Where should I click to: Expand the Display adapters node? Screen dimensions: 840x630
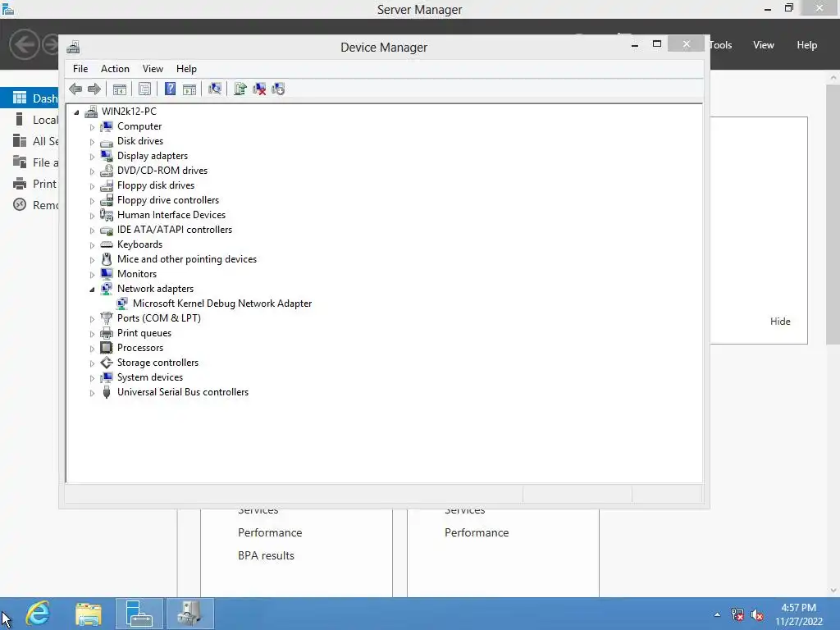92,157
